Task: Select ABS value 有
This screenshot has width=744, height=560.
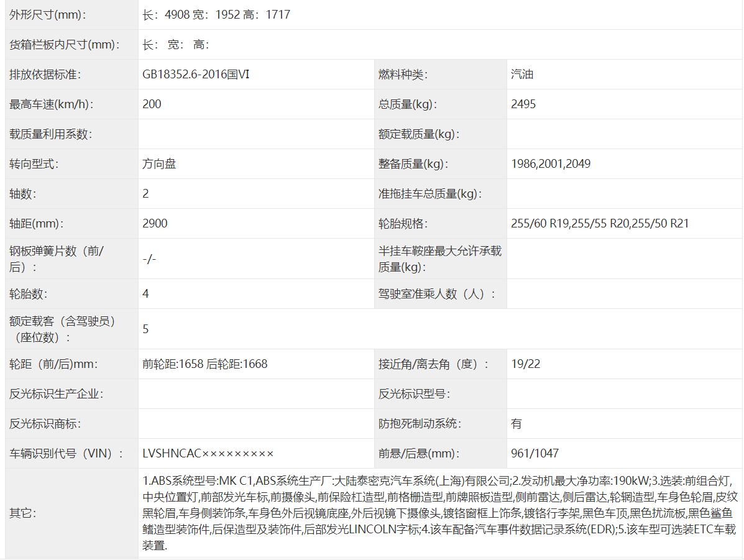Action: [517, 425]
